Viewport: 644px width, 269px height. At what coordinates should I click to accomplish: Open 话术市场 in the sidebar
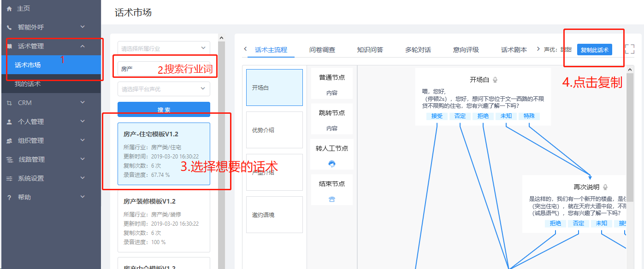tap(50, 65)
